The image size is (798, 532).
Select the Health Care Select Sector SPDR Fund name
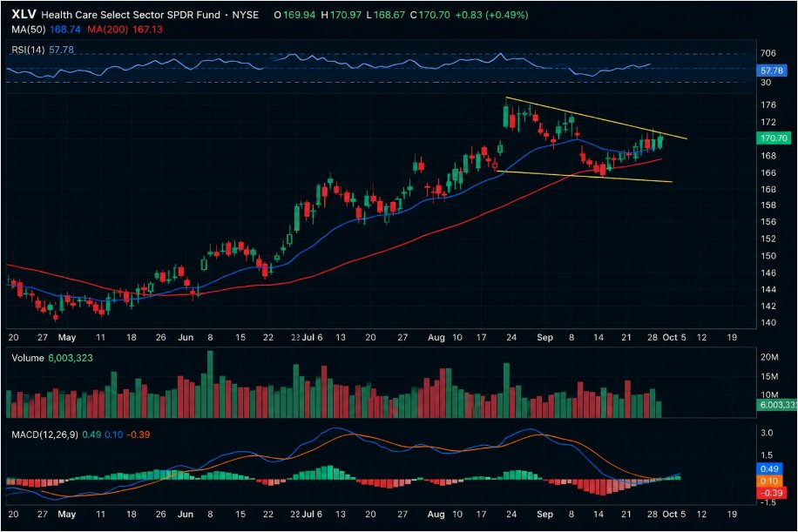pyautogui.click(x=131, y=15)
